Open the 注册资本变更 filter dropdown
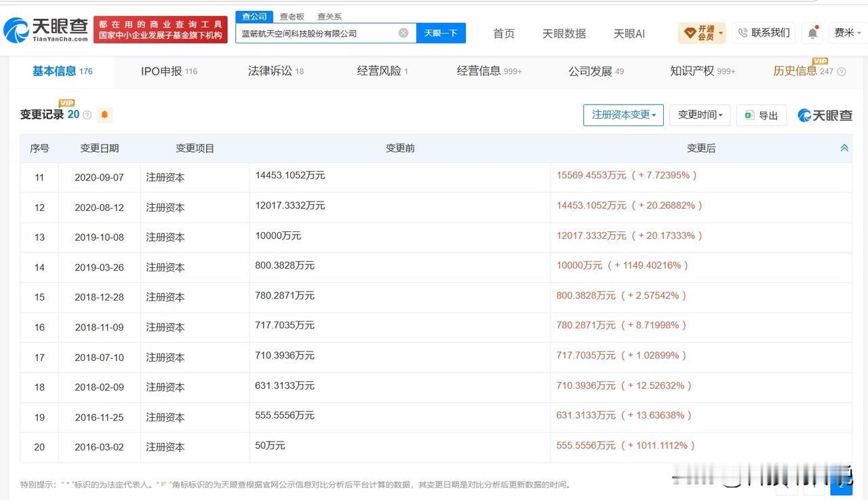The height and width of the screenshot is (500, 868). [623, 115]
